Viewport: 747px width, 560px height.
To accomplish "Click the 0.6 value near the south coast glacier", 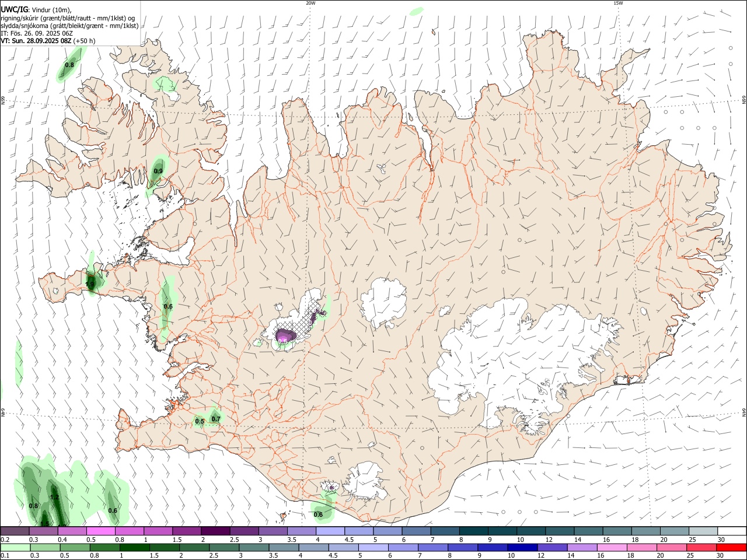I will coord(318,514).
